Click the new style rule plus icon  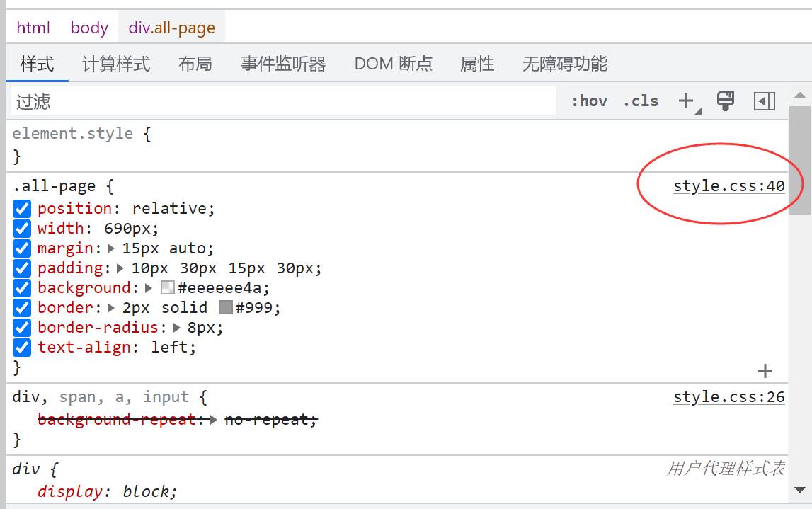pyautogui.click(x=685, y=101)
